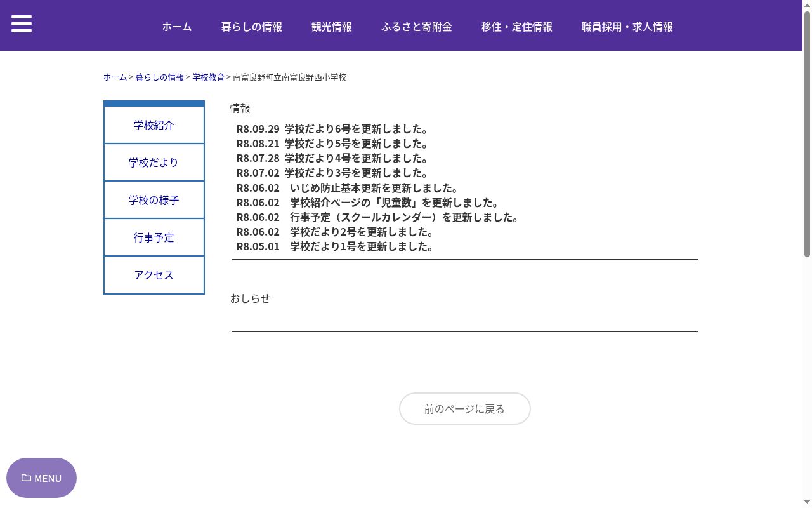
Task: Click the 行事予定（スクールカレンダー） update entry
Action: tap(379, 217)
